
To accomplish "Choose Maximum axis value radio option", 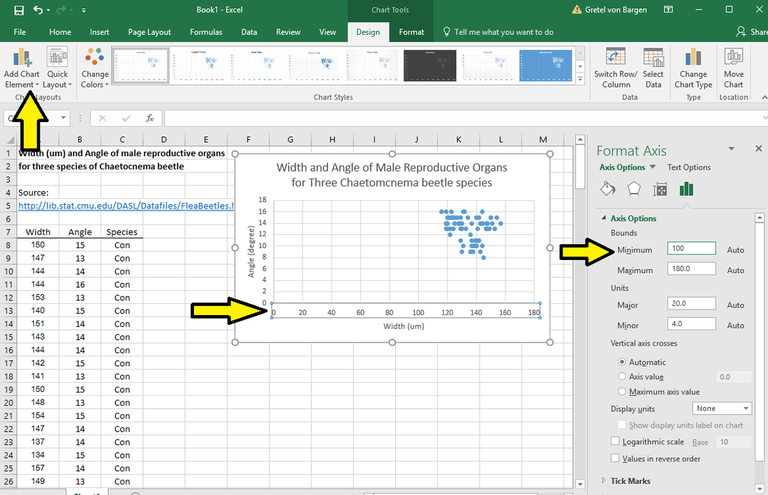I will [x=624, y=392].
